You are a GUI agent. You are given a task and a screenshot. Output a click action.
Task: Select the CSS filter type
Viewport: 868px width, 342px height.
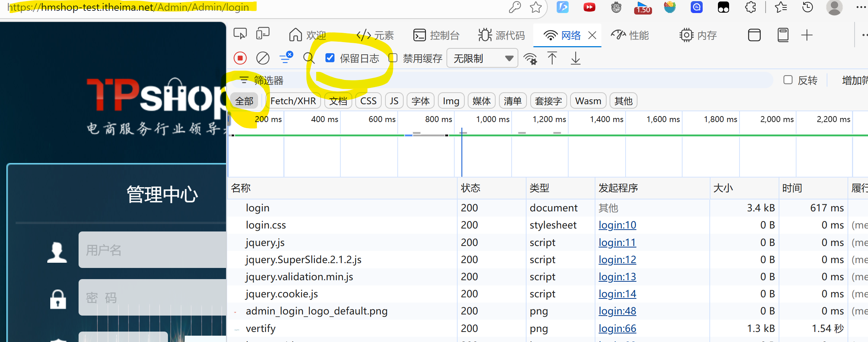coord(368,101)
